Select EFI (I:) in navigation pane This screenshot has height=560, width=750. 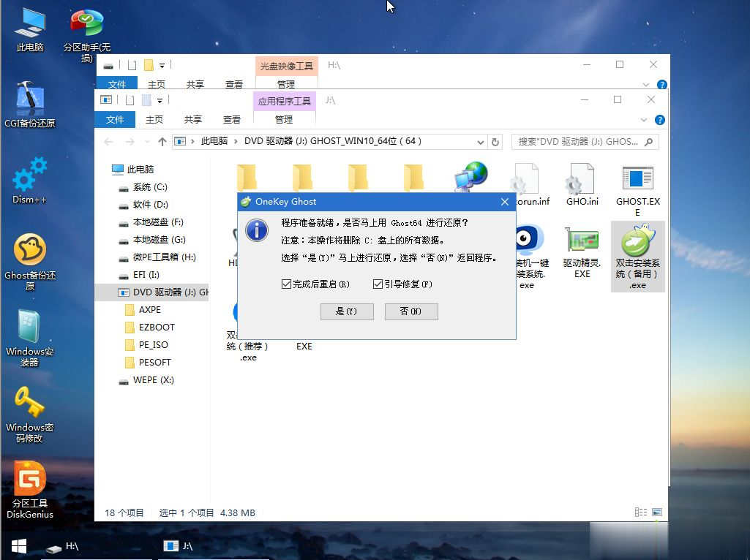[146, 275]
